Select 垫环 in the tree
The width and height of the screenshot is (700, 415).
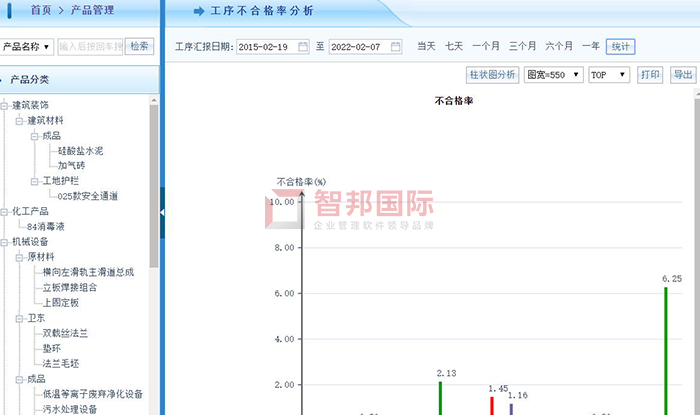point(51,348)
